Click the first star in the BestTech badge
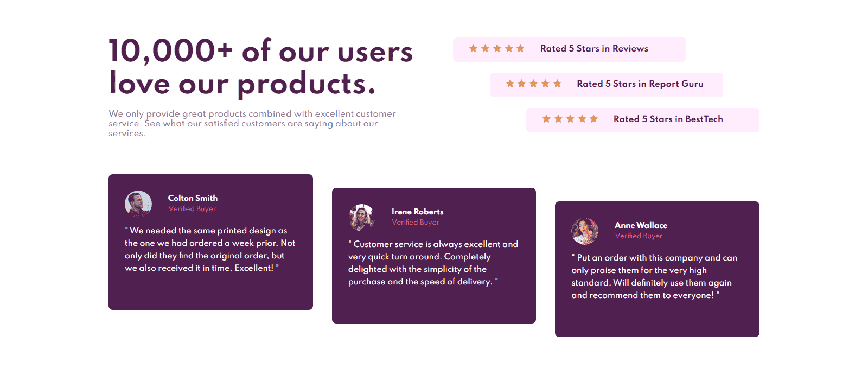Image resolution: width=868 pixels, height=374 pixels. (546, 119)
